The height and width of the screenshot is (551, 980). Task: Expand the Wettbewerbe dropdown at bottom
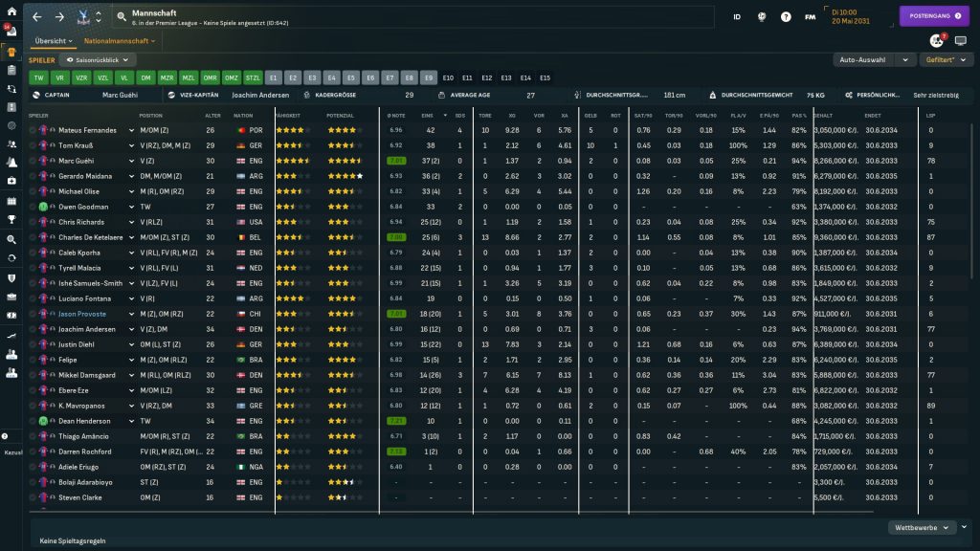(923, 527)
